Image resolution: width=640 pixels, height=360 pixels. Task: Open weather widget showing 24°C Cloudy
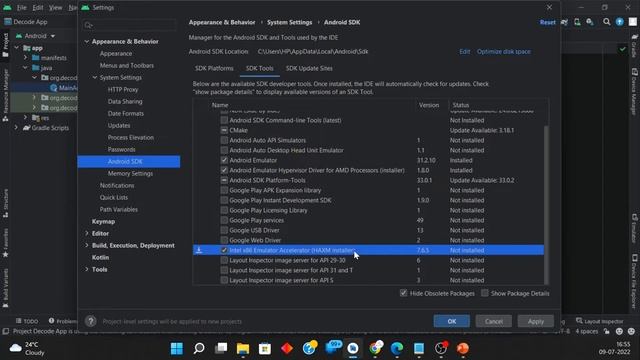pyautogui.click(x=27, y=349)
